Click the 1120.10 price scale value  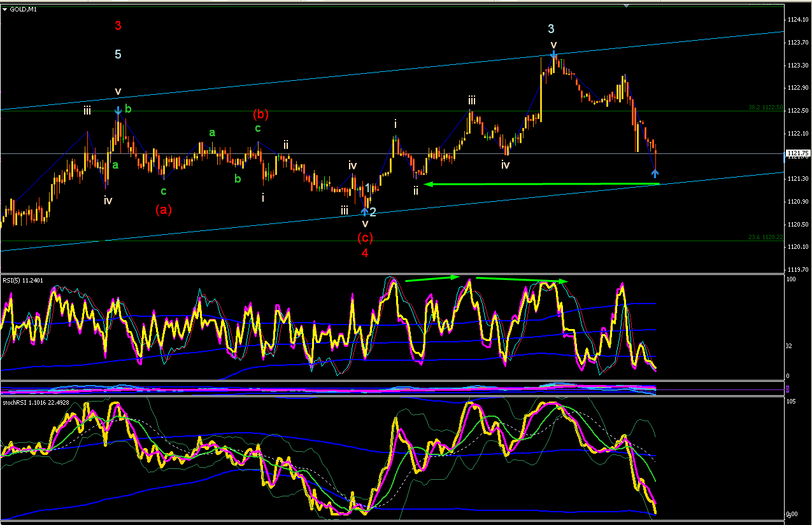799,247
